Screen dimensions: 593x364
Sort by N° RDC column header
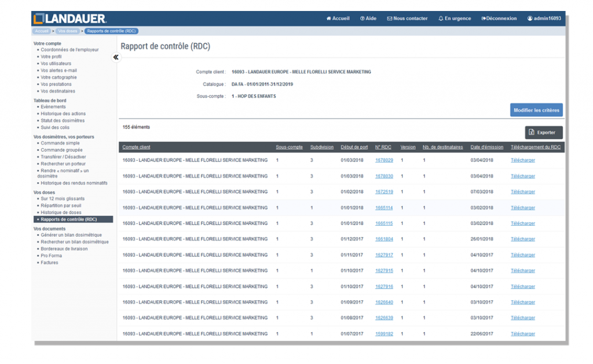point(383,147)
